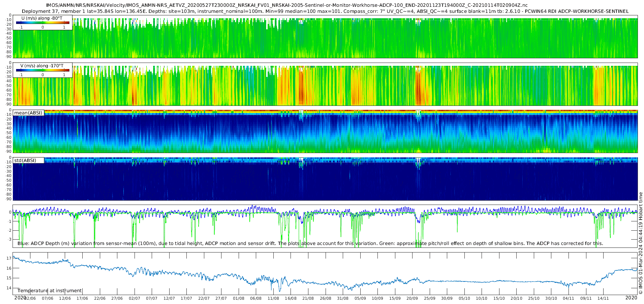
Task: Click the NetCDF file path title at top
Action: pyautogui.click(x=287, y=5)
